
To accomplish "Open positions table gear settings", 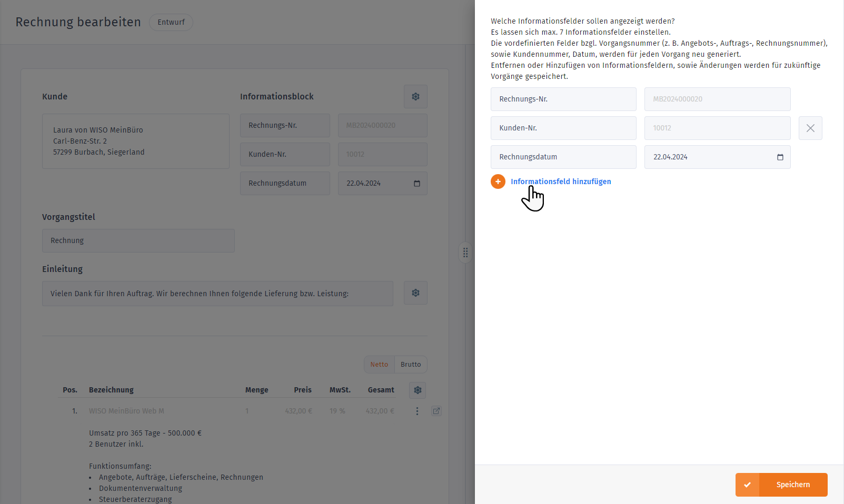I will coord(418,390).
